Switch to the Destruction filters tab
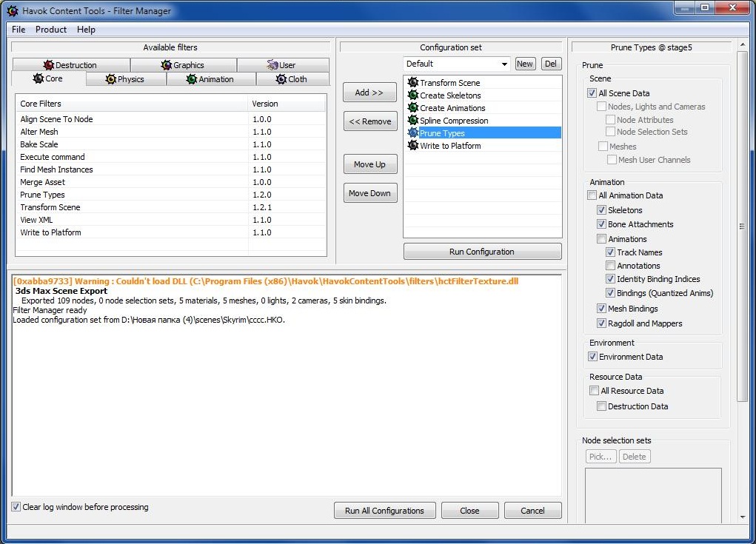This screenshot has width=756, height=544. coord(71,65)
